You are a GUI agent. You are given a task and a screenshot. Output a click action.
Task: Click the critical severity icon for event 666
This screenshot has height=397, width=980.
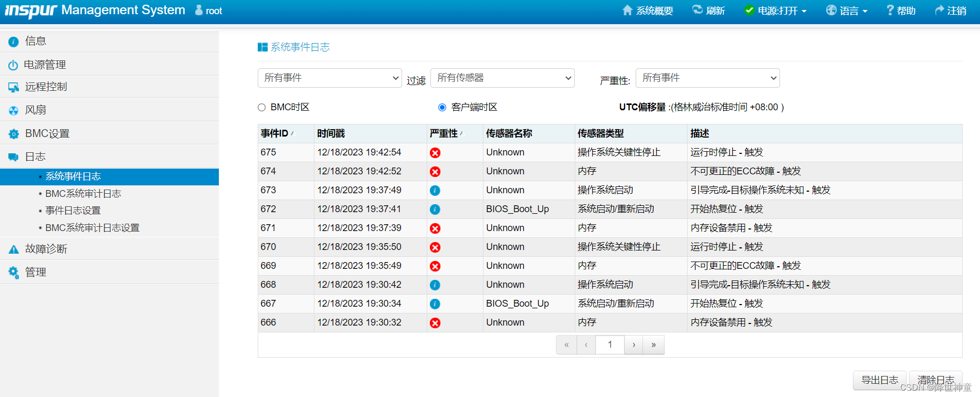click(x=435, y=323)
